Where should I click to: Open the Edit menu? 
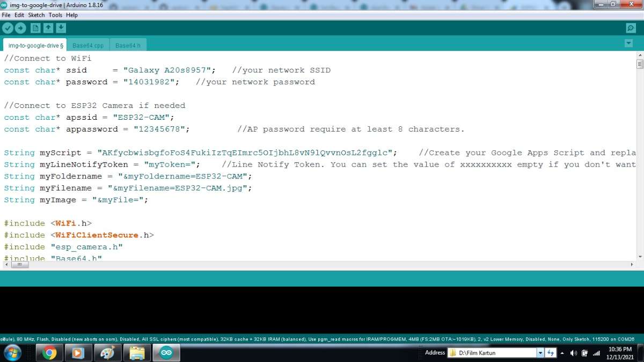coord(19,15)
